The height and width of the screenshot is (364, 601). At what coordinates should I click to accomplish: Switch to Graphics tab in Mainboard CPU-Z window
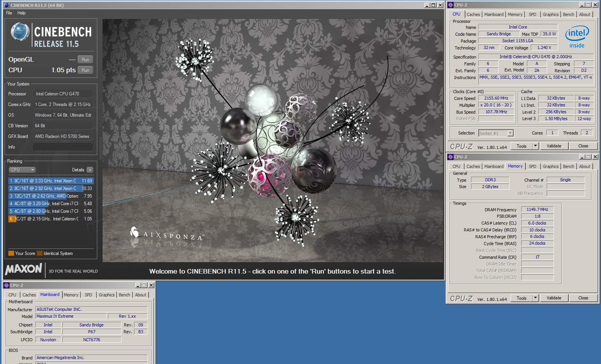click(x=107, y=295)
